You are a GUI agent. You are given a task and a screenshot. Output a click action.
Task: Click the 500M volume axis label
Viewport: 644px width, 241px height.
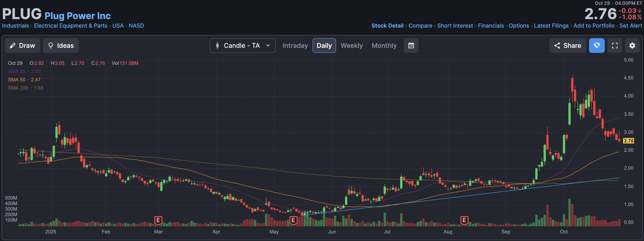[x=11, y=198]
